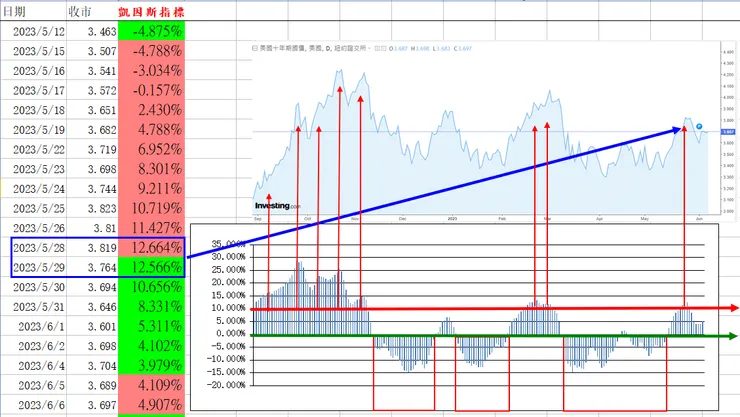Click the date cell 2023/5/12
This screenshot has height=417, width=740.
[x=33, y=31]
